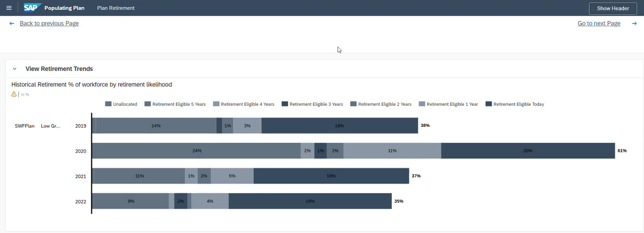Click the SAP logo
The image size is (644, 233).
(32, 8)
